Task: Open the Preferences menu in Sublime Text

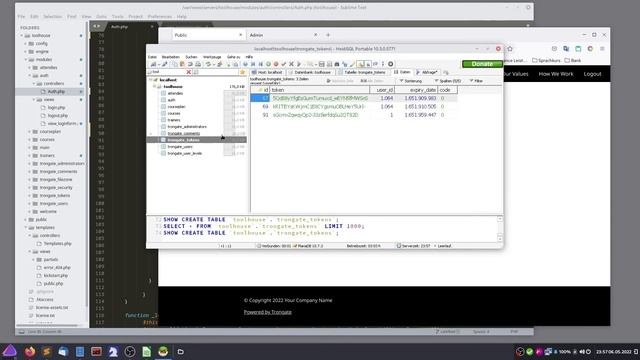Action: point(160,17)
